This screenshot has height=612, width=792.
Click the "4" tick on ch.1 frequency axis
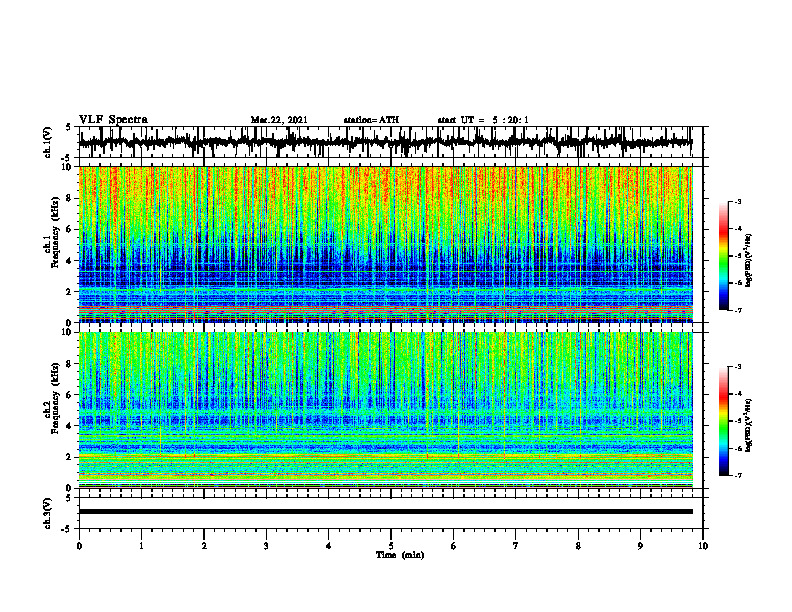point(70,261)
